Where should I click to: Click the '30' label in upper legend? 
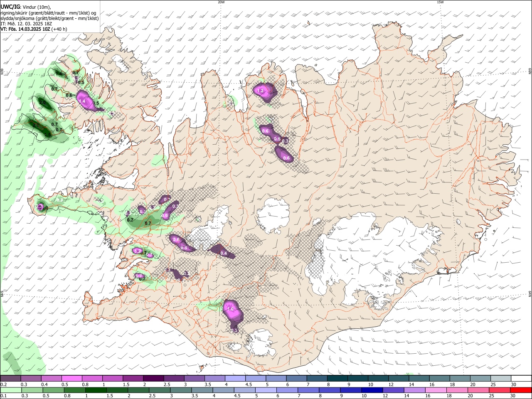514,385
